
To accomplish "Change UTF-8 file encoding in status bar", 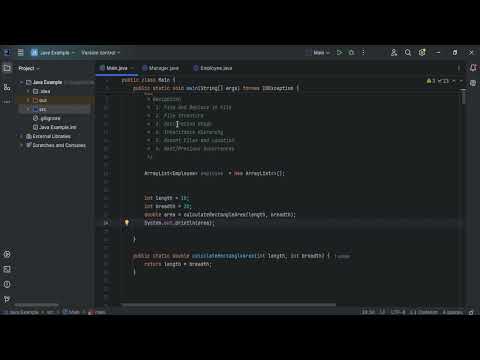I will click(x=398, y=312).
